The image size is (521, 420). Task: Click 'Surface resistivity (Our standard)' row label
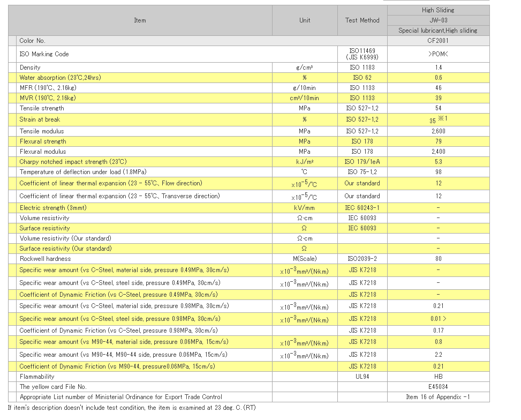[x=65, y=249]
